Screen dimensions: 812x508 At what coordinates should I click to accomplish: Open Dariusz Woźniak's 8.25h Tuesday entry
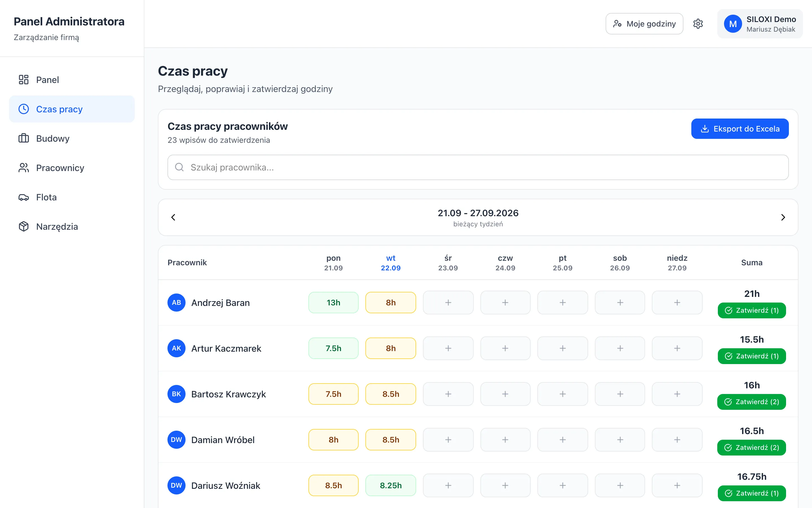[x=390, y=485]
